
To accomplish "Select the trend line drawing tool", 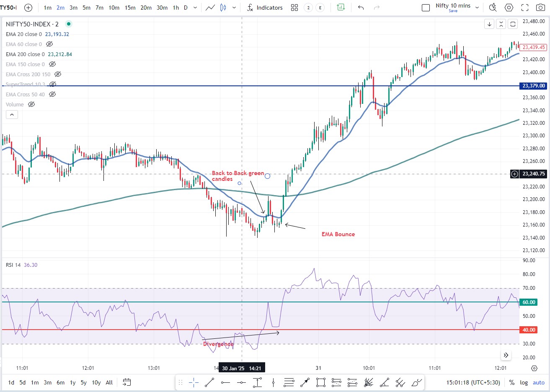I will (x=209, y=382).
